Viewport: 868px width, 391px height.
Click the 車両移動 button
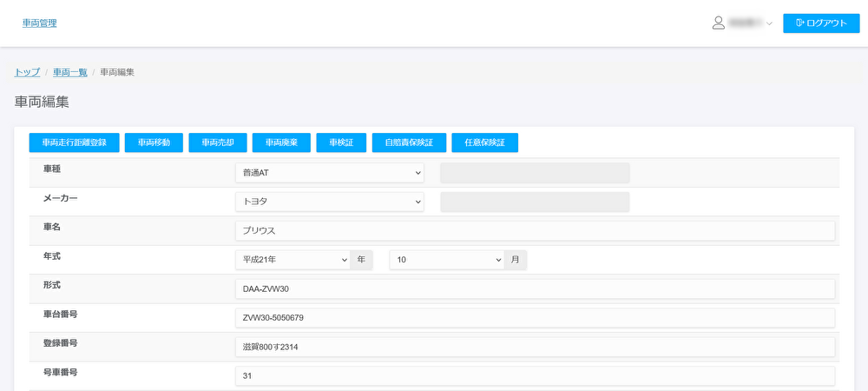[x=154, y=142]
